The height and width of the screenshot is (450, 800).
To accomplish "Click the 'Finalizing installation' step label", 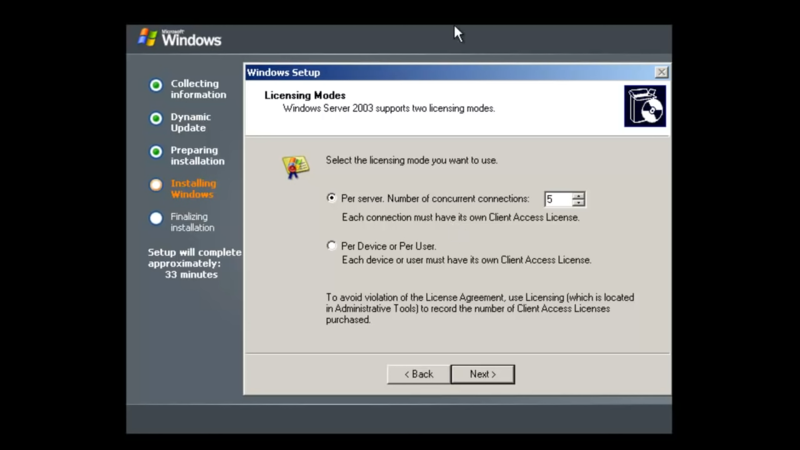I will click(192, 222).
